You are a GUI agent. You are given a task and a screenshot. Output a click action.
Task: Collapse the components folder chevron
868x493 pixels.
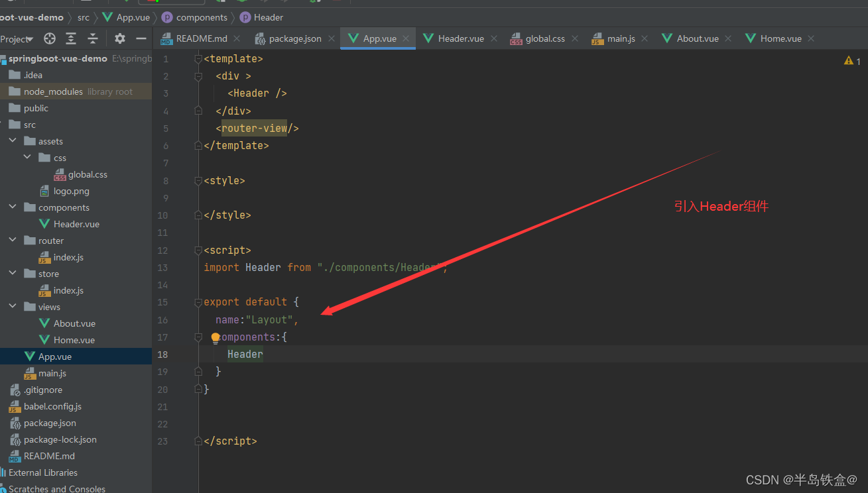(x=13, y=207)
